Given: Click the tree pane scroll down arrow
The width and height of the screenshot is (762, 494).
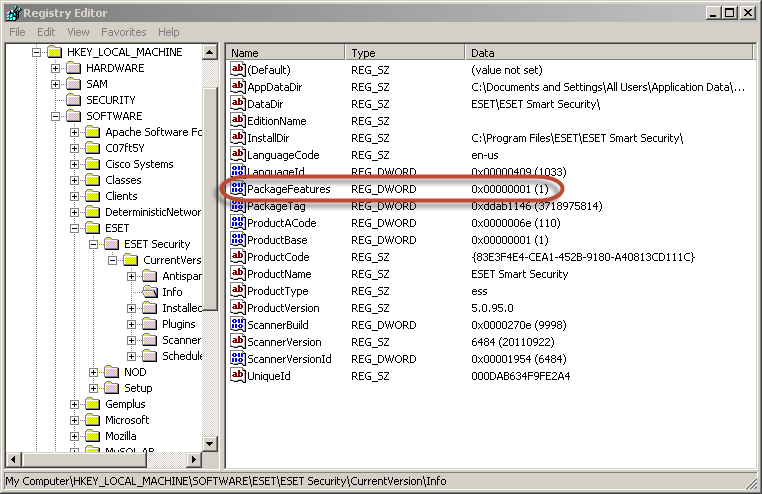Looking at the screenshot, I should [x=210, y=443].
